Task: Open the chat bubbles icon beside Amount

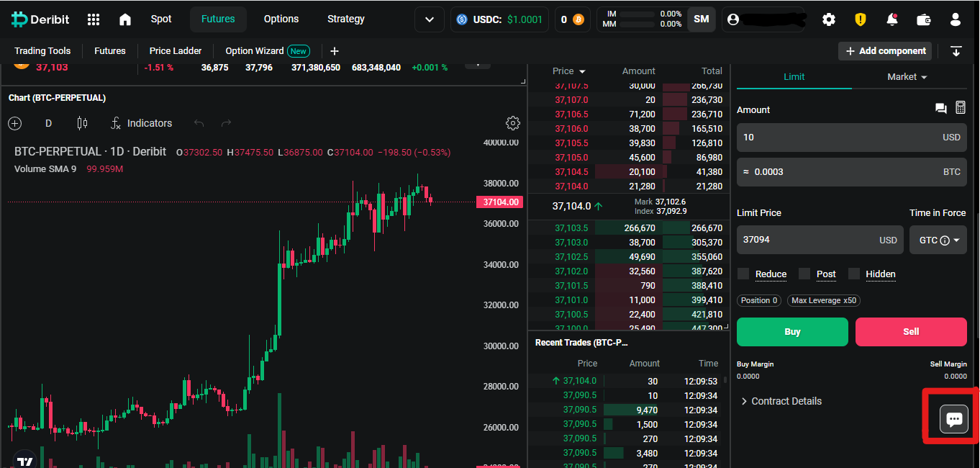Action: [940, 109]
